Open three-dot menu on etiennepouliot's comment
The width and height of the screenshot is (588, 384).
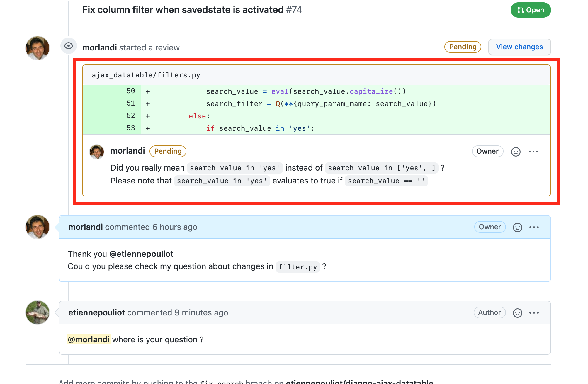pos(534,313)
